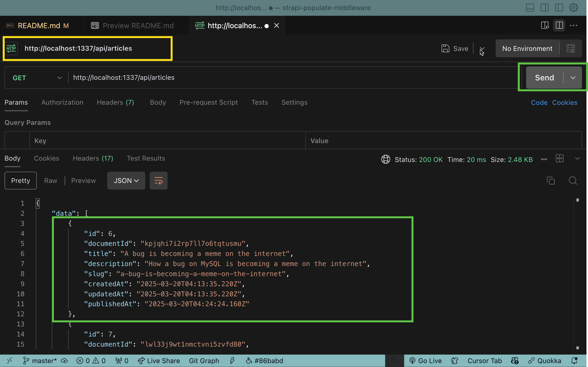Open the response Cookies tab
588x367 pixels.
tap(47, 158)
